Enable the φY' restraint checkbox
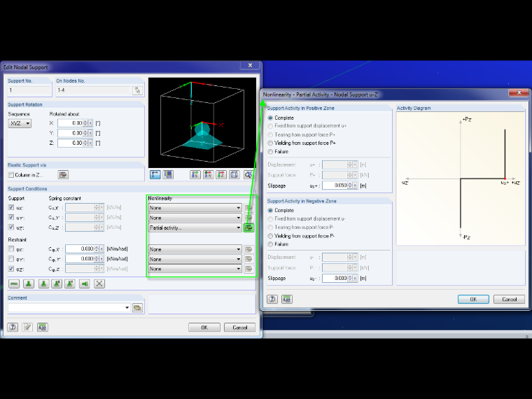This screenshot has height=399, width=532. point(11,259)
